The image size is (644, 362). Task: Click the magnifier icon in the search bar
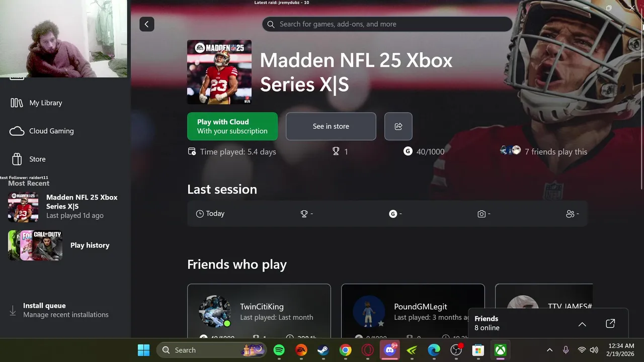coord(271,24)
